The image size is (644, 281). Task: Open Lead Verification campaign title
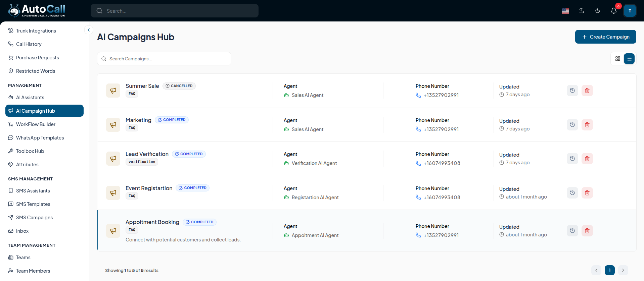click(x=147, y=154)
